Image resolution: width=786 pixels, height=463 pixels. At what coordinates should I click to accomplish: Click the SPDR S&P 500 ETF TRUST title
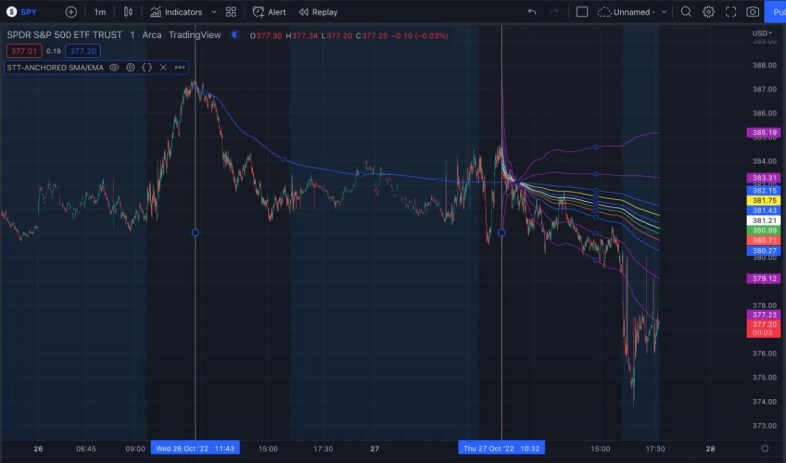(64, 35)
